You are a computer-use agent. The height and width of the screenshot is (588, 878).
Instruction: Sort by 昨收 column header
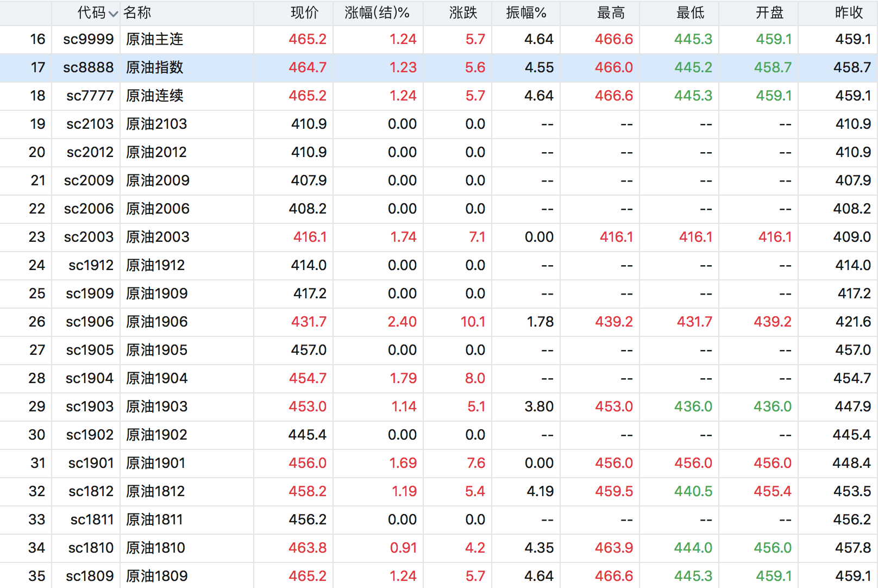tap(849, 12)
